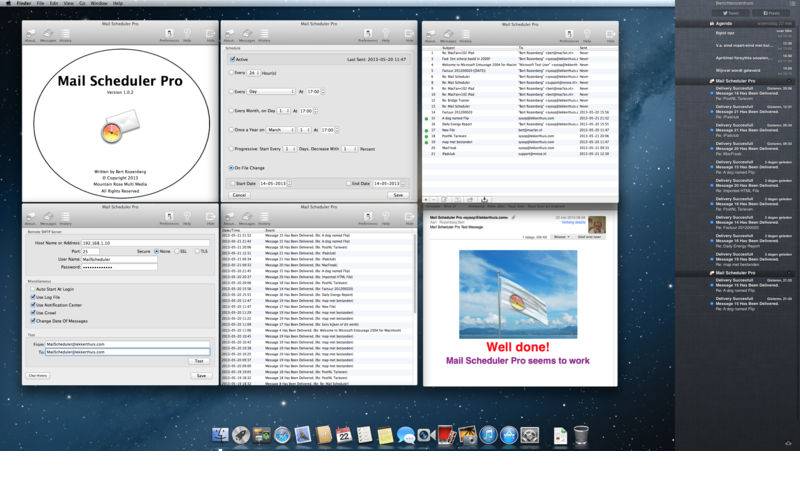Viewport: 800px width, 500px height.
Task: Open iTunes from the Dock
Action: (488, 435)
